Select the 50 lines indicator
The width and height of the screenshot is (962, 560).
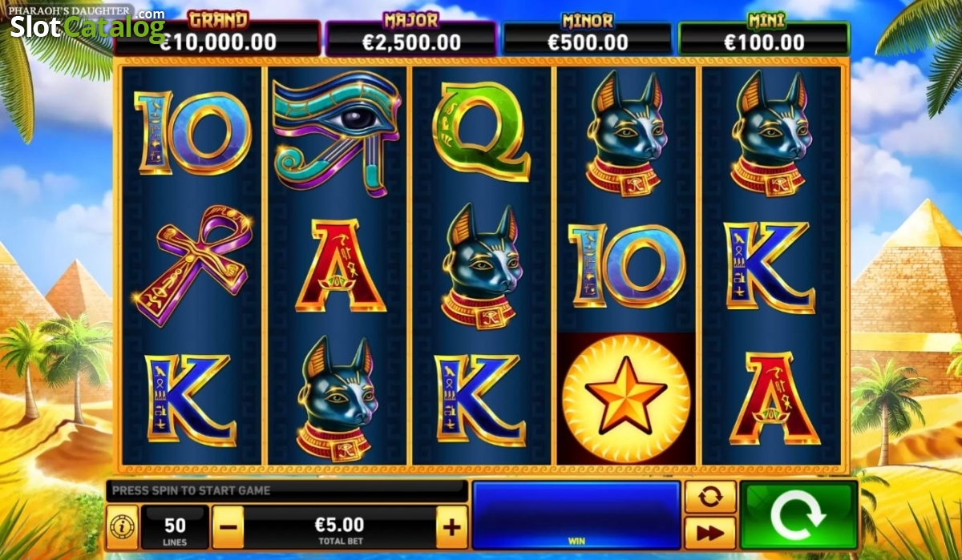tap(175, 527)
